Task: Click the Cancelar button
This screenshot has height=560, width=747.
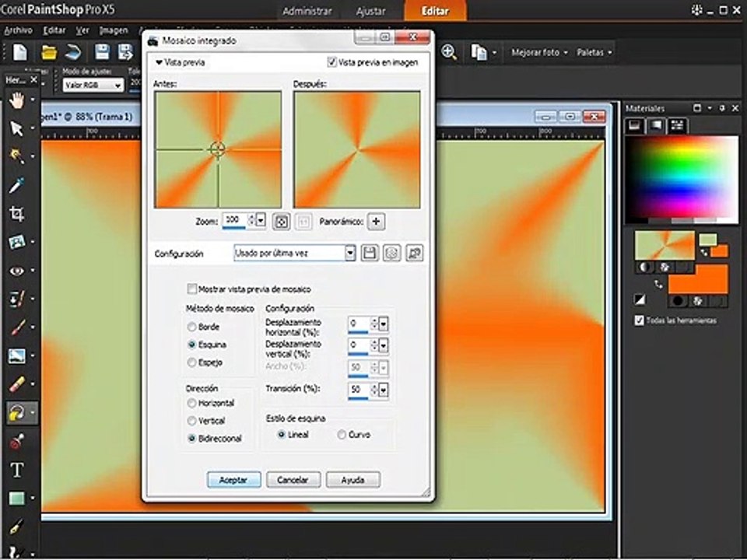Action: click(x=293, y=480)
